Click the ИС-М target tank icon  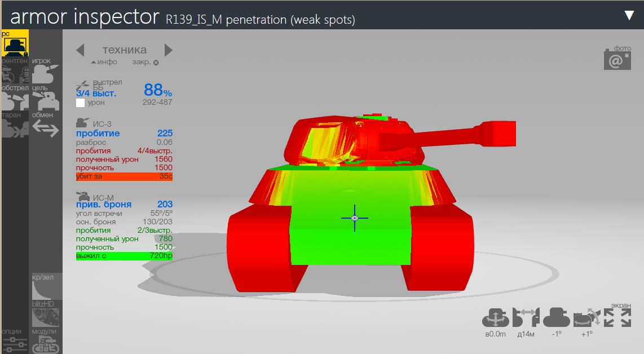point(82,196)
